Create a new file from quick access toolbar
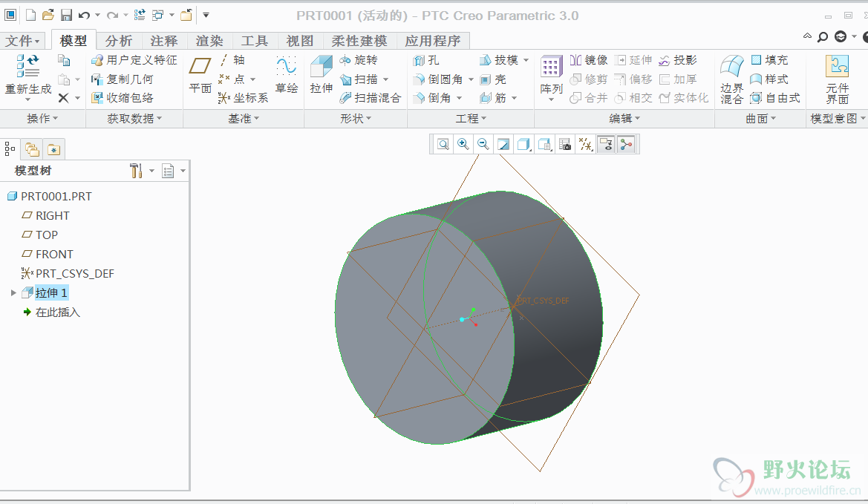The height and width of the screenshot is (504, 868). (x=31, y=15)
